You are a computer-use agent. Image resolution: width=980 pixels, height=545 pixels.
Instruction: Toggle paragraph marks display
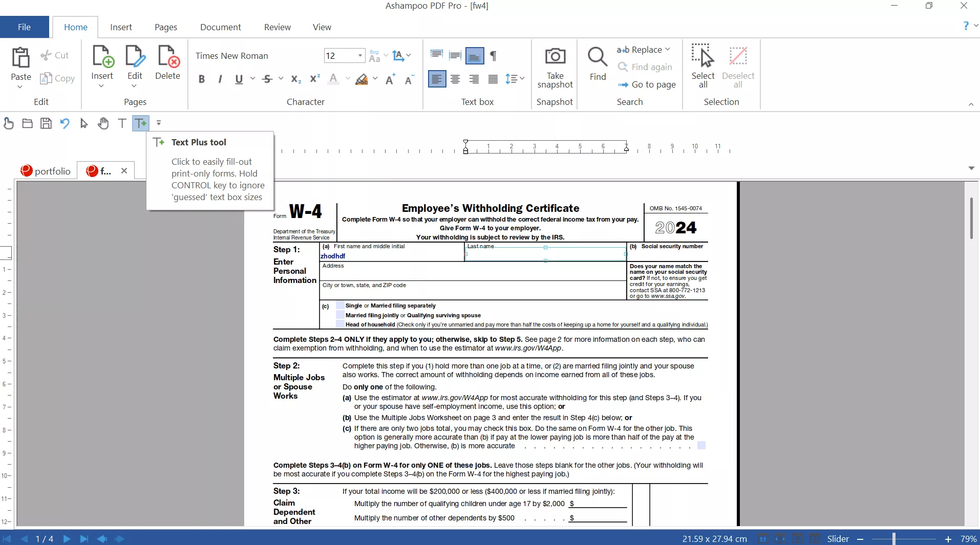click(x=493, y=56)
